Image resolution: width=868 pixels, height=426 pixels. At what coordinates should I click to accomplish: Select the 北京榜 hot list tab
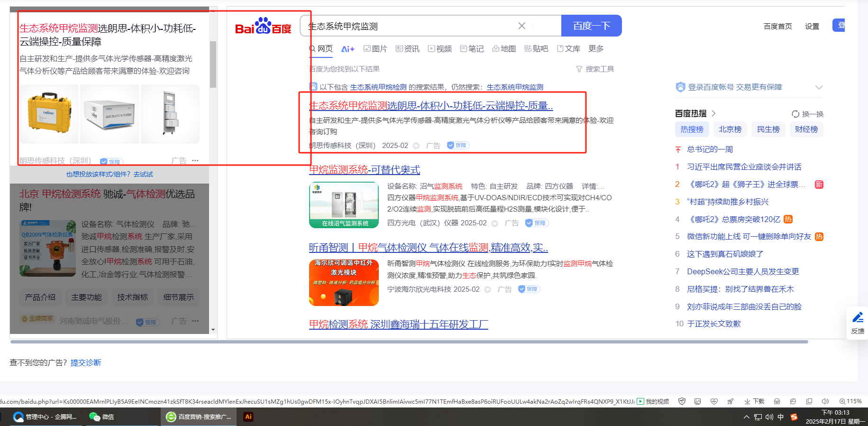coord(730,129)
